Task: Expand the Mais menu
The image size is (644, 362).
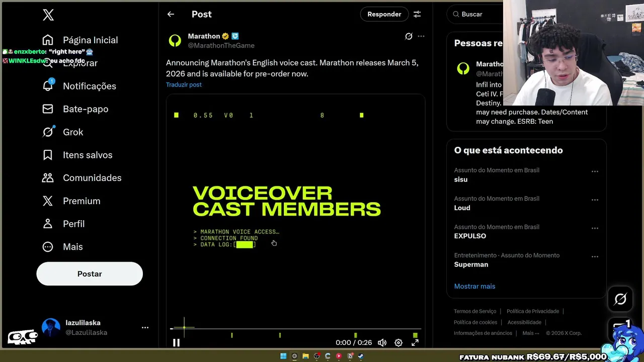Action: pyautogui.click(x=62, y=247)
